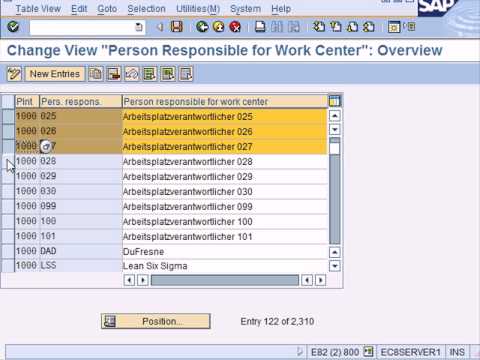Click the yellow Exit icon

point(219,27)
